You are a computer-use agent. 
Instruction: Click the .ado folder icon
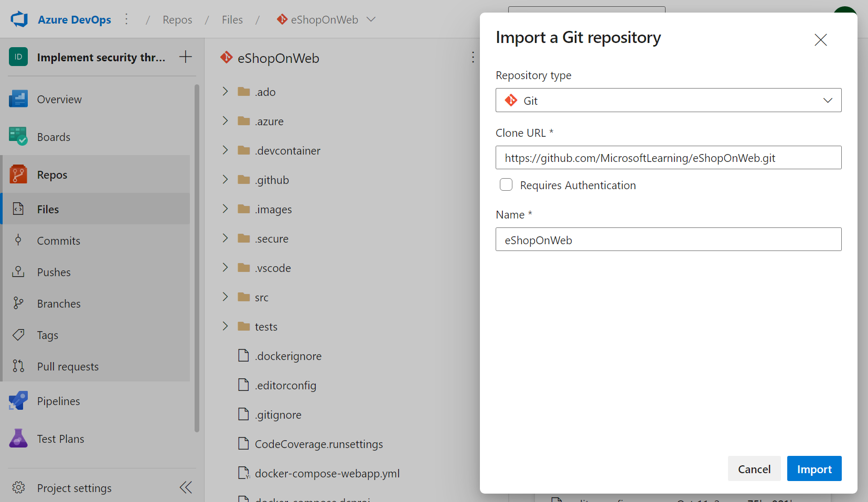(244, 92)
